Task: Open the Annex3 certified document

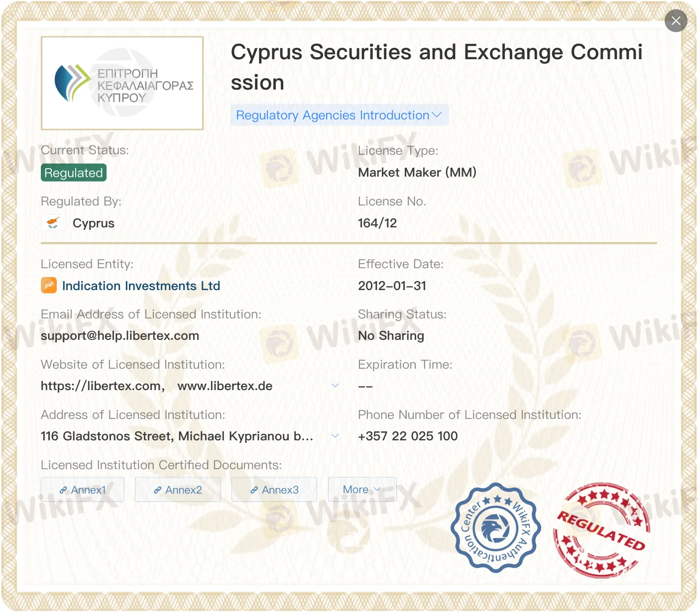Action: click(274, 490)
